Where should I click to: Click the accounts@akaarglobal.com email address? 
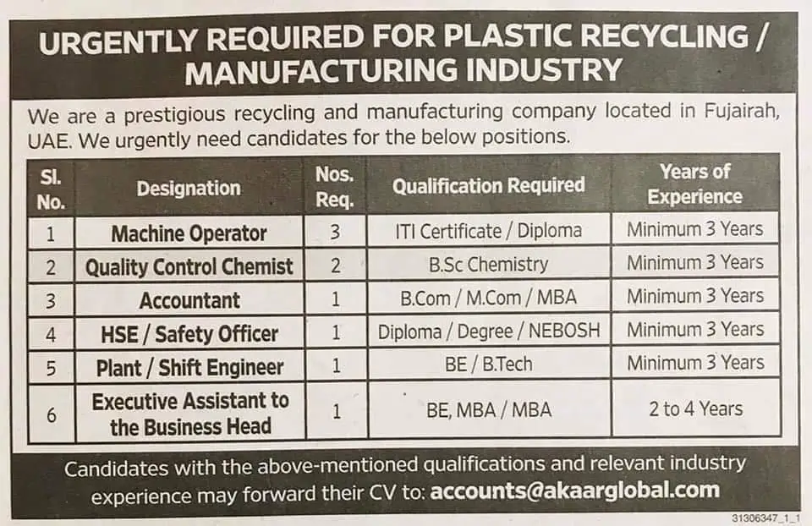(574, 490)
